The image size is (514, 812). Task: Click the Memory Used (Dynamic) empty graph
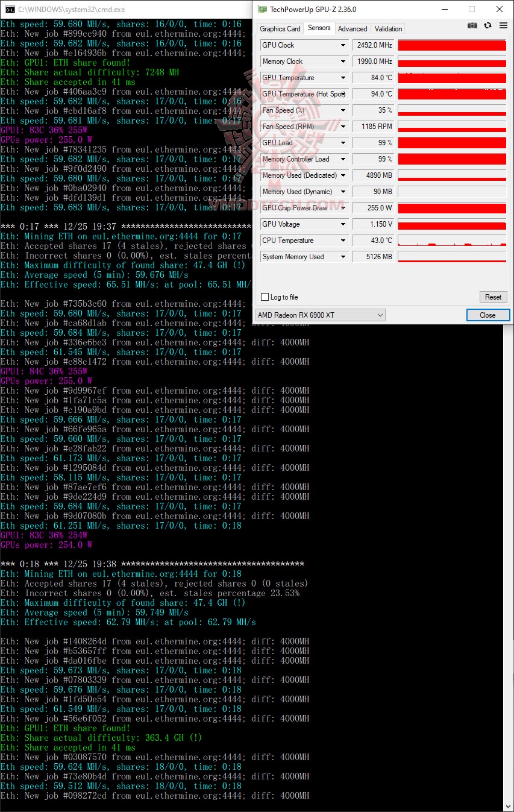pyautogui.click(x=452, y=192)
